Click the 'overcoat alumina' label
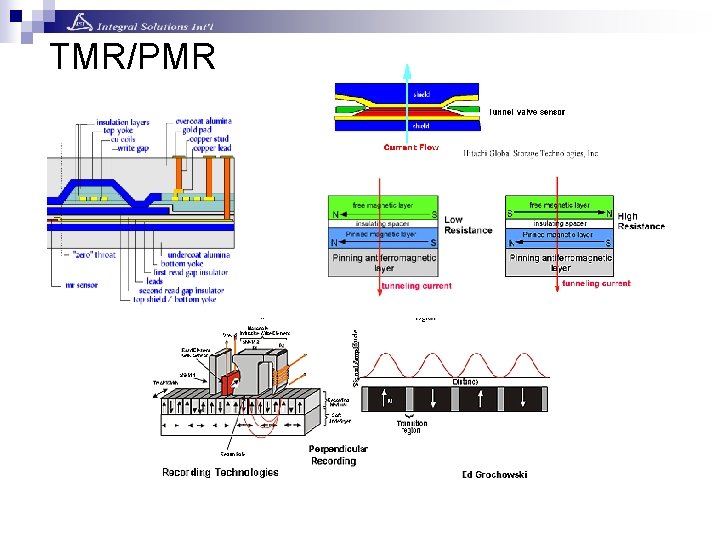 [x=203, y=121]
